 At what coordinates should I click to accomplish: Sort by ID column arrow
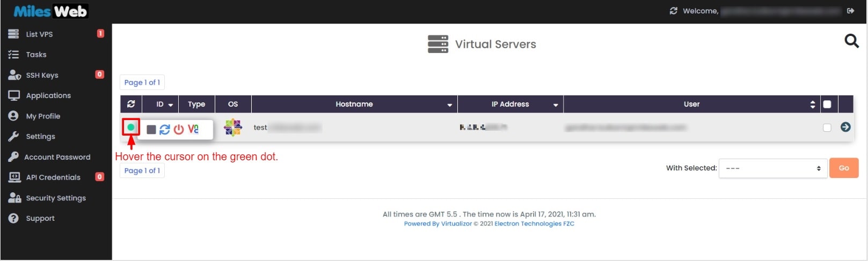[171, 105]
